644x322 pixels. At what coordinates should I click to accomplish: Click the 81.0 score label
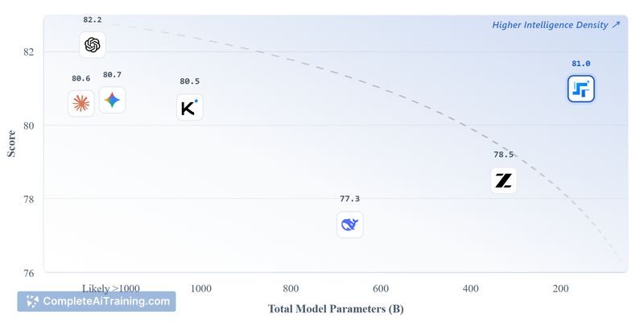pos(580,64)
